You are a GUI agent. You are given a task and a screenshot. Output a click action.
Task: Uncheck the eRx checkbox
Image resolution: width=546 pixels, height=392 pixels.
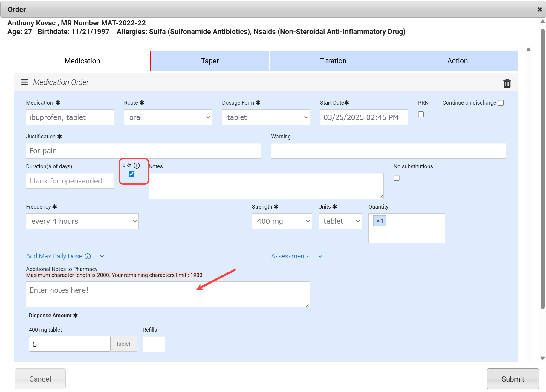131,174
